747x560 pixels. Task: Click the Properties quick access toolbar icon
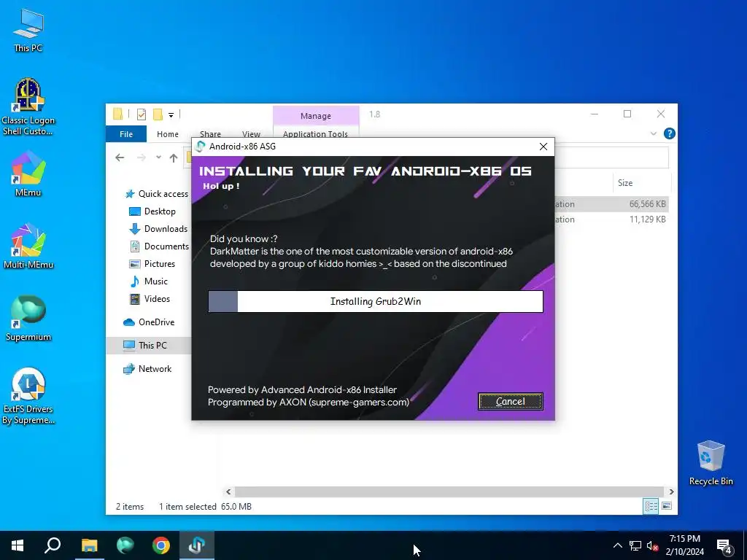(141, 114)
